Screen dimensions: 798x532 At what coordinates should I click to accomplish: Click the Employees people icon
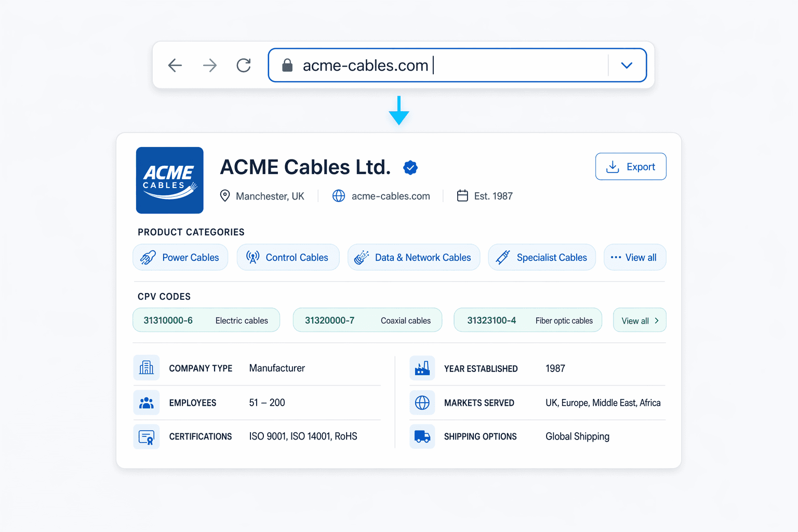pyautogui.click(x=147, y=403)
